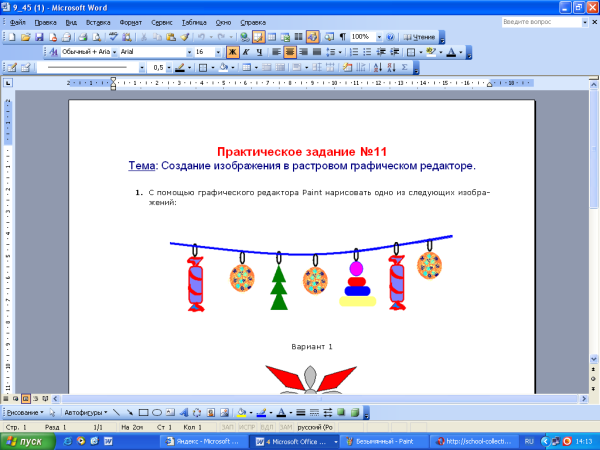Switch to Paint window in taskbar
Viewport: 600px width, 450px height.
click(x=384, y=442)
